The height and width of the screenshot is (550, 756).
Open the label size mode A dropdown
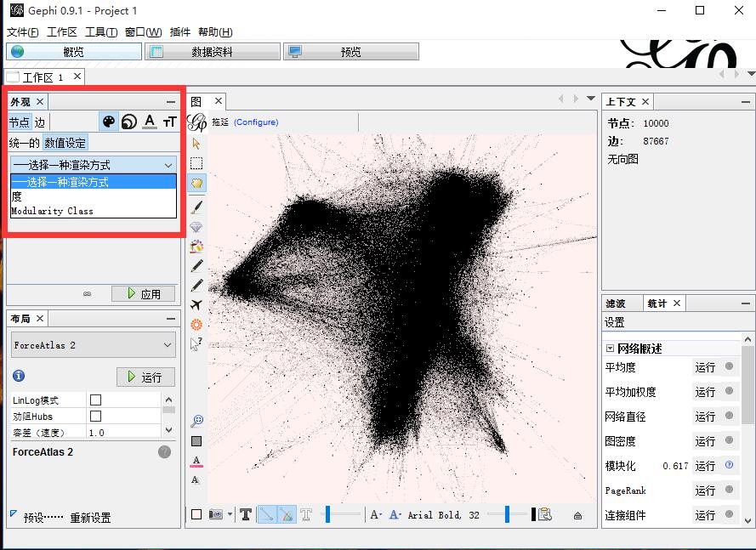pyautogui.click(x=376, y=514)
